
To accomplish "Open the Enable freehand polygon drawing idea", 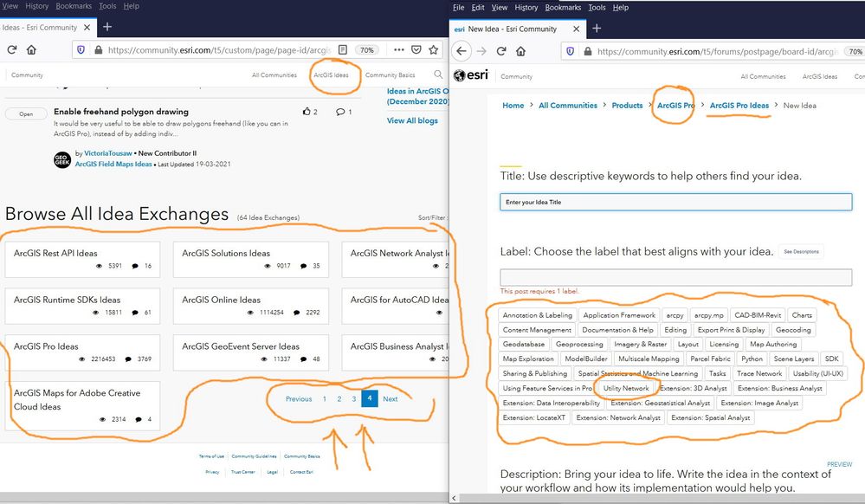I will point(121,112).
